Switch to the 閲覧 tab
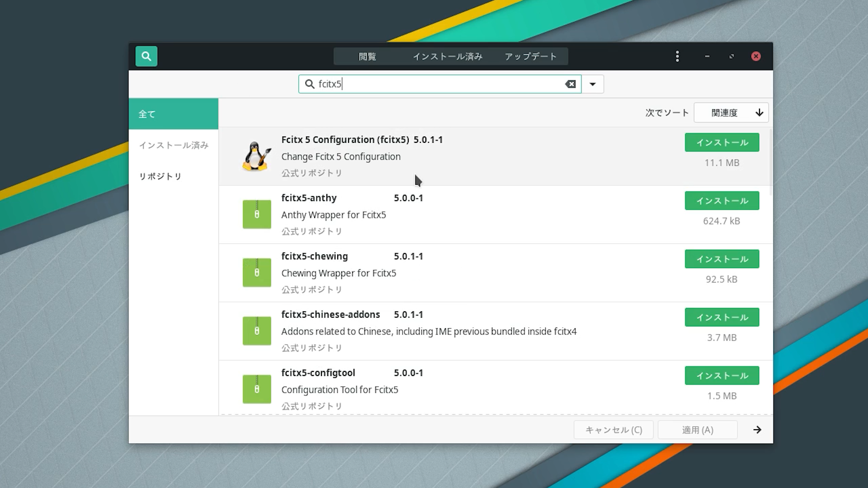 coord(367,56)
